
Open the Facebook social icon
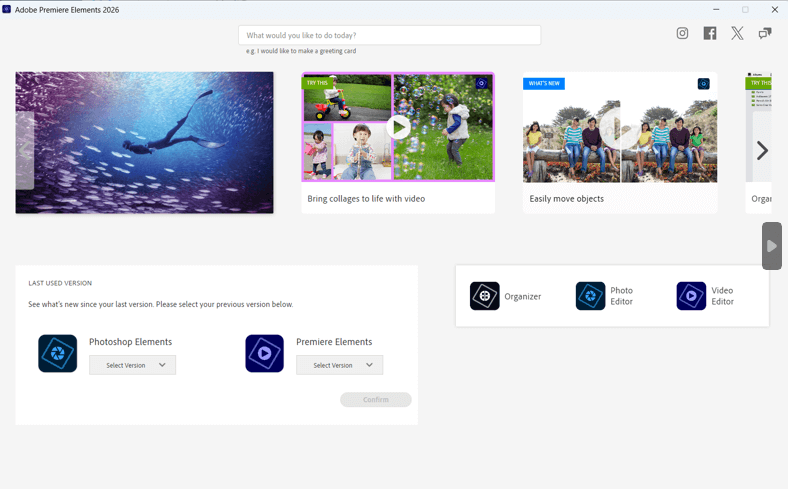710,33
